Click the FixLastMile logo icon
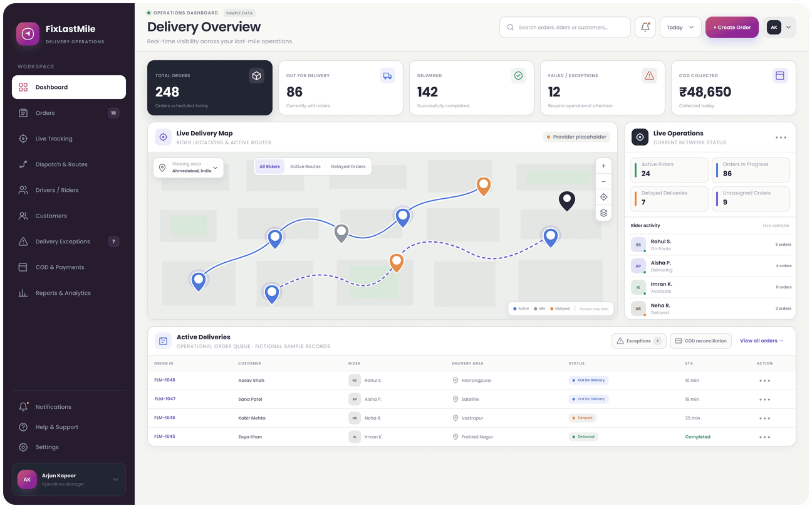The image size is (812, 508). coord(28,34)
